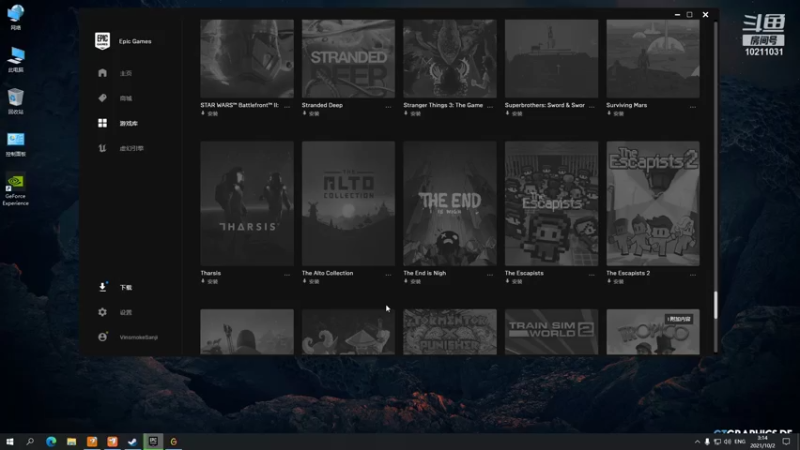Select The End is Nigh cover thumbnail
The width and height of the screenshot is (800, 450).
[449, 203]
